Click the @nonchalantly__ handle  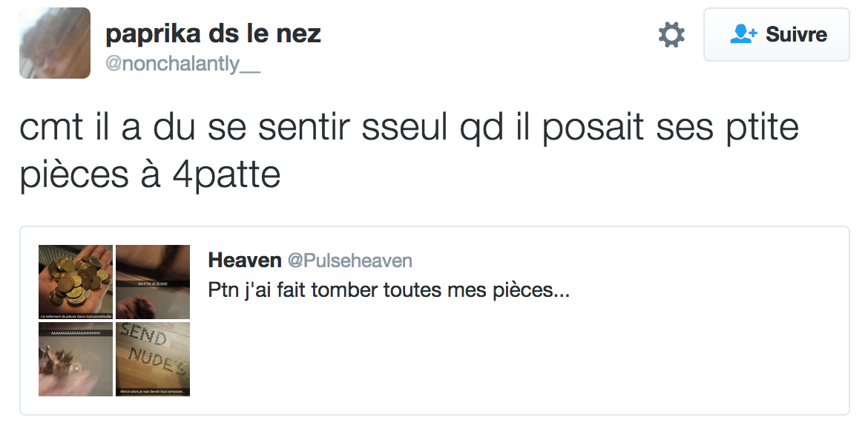pos(183,64)
